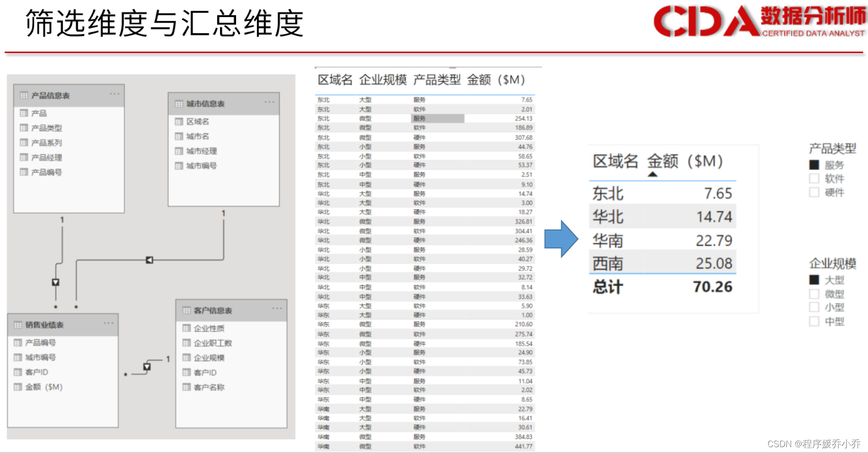This screenshot has height=453, width=868.
Task: Click the 441.77 amount cell
Action: (524, 446)
